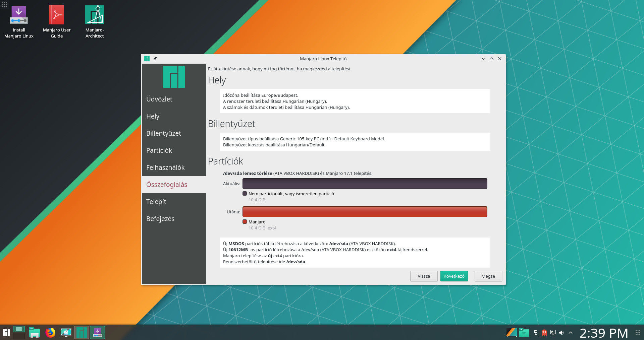Open the screenshot tool in taskbar

(x=66, y=333)
